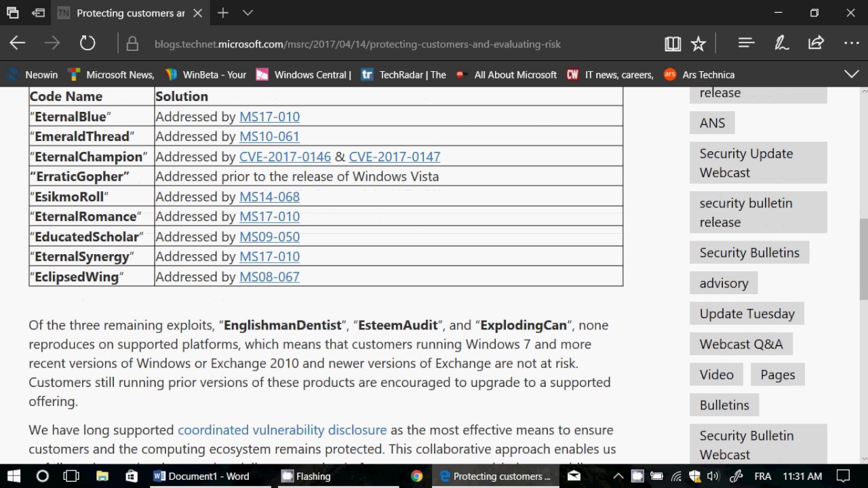Open Reading view icon

click(673, 43)
